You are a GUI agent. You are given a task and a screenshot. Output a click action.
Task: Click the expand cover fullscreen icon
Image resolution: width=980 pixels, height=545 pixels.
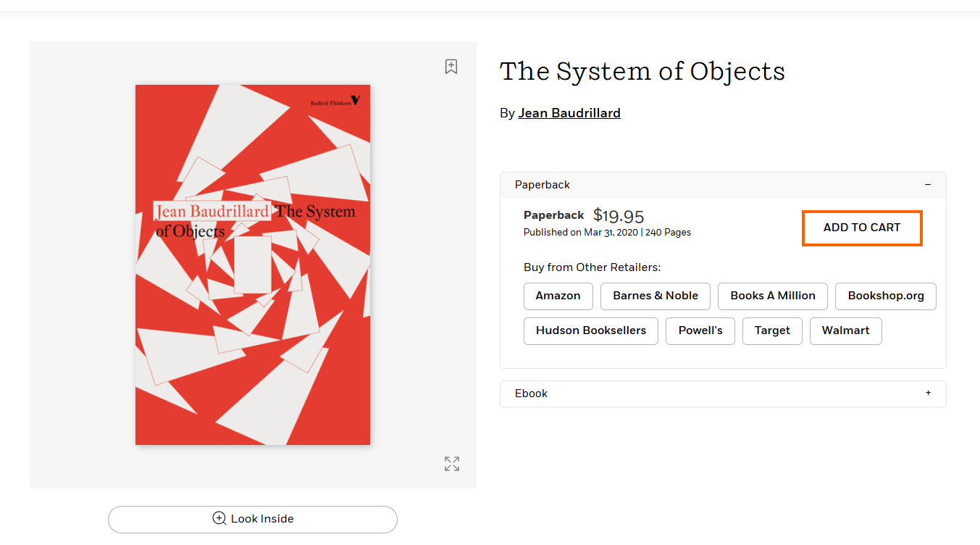tap(452, 464)
